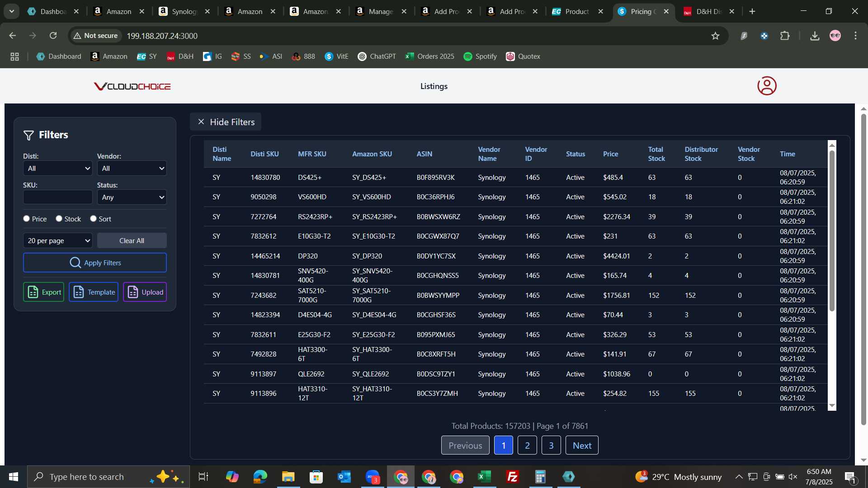Click the Apply Filters search button

pyautogui.click(x=95, y=263)
